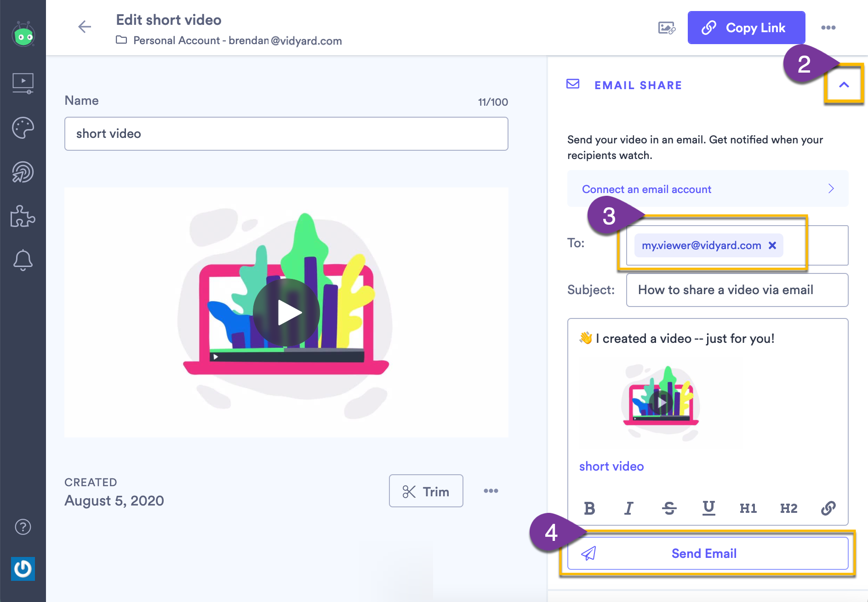This screenshot has width=868, height=602.
Task: Click the 11/100 character counter
Action: tap(493, 102)
